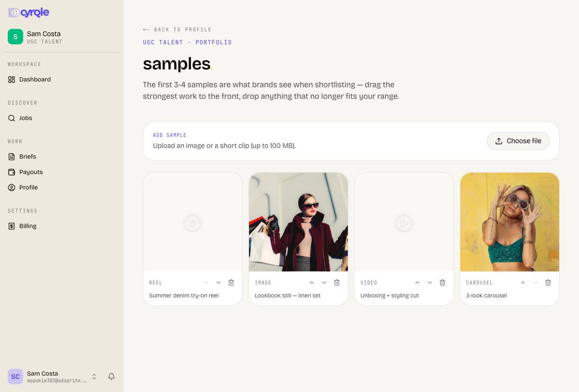This screenshot has height=392, width=579.
Task: Click 3-look carousel title
Action: click(486, 296)
